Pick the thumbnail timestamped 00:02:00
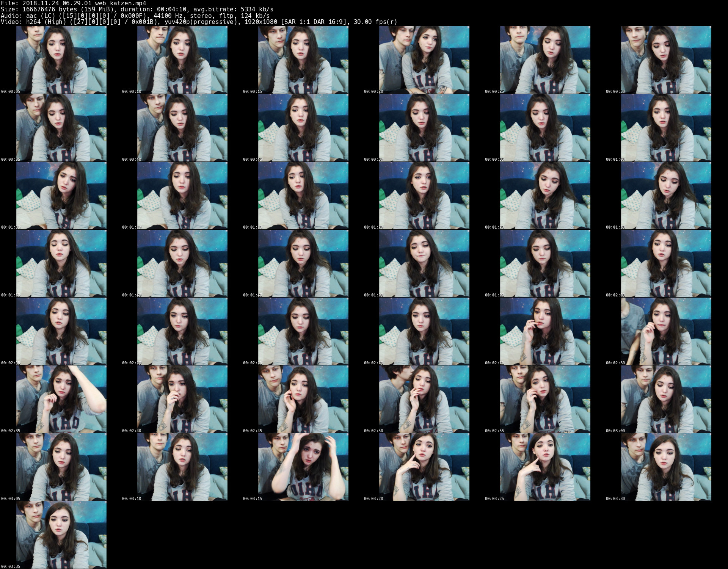 click(x=666, y=263)
